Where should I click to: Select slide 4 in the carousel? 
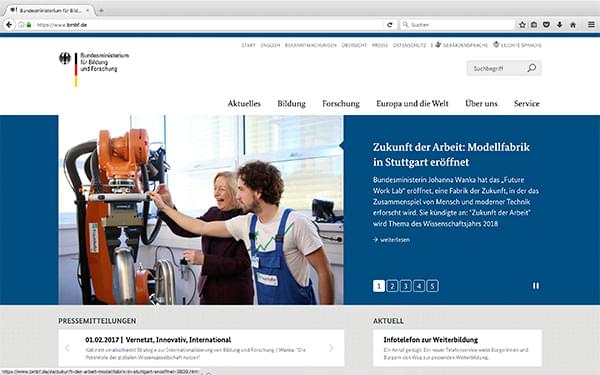pyautogui.click(x=419, y=286)
